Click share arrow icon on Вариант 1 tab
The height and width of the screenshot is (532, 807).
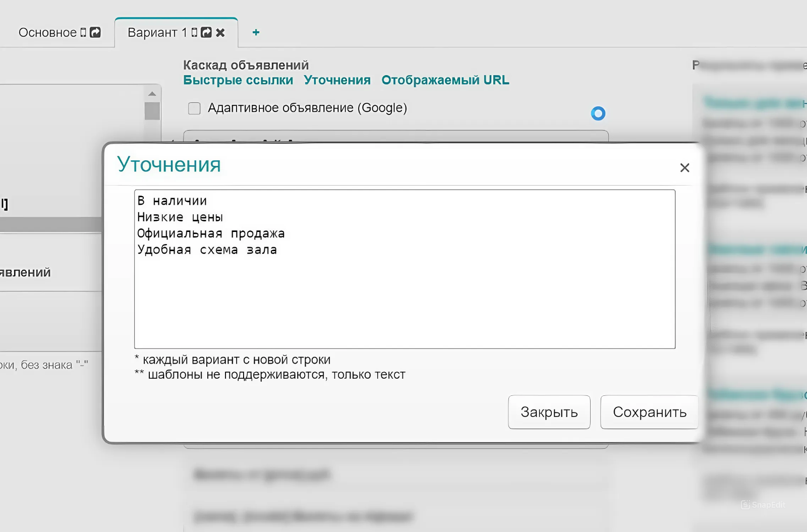pyautogui.click(x=206, y=32)
